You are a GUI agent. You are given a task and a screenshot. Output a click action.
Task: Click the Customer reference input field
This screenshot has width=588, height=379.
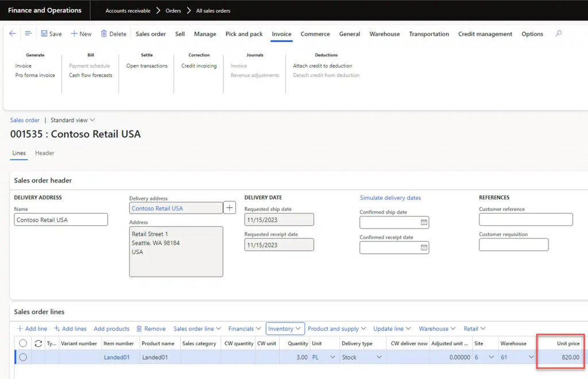[x=525, y=219]
